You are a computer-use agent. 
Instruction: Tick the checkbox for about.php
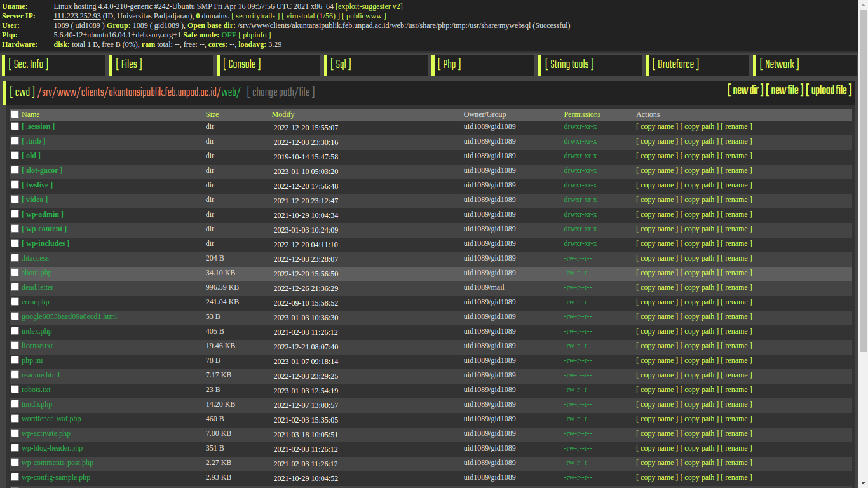pyautogui.click(x=15, y=273)
